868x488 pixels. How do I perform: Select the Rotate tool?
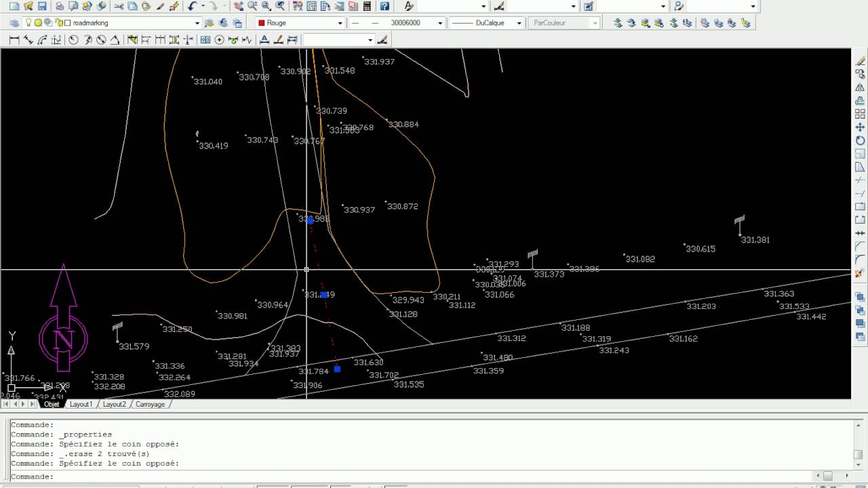(x=861, y=140)
